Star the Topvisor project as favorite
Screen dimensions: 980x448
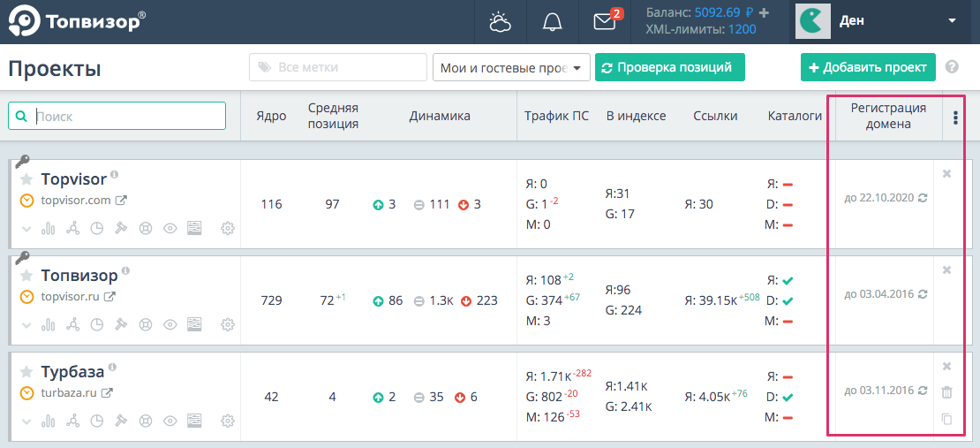(x=26, y=179)
